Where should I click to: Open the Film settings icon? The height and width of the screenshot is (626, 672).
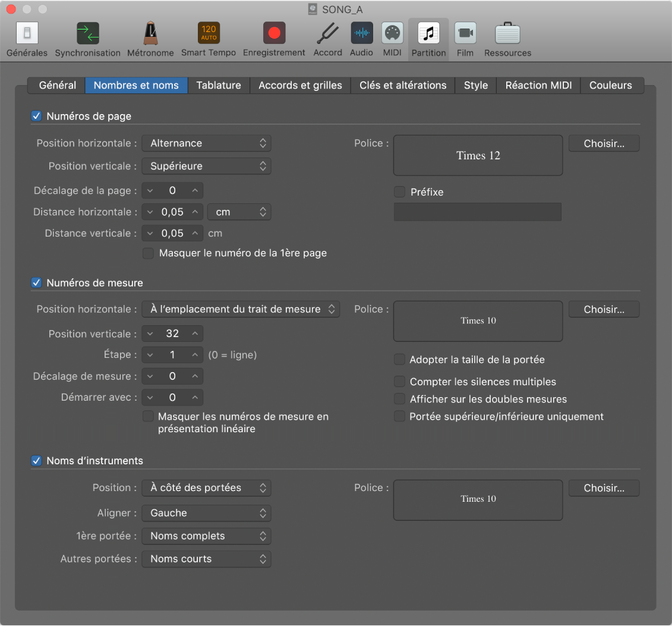click(x=465, y=33)
